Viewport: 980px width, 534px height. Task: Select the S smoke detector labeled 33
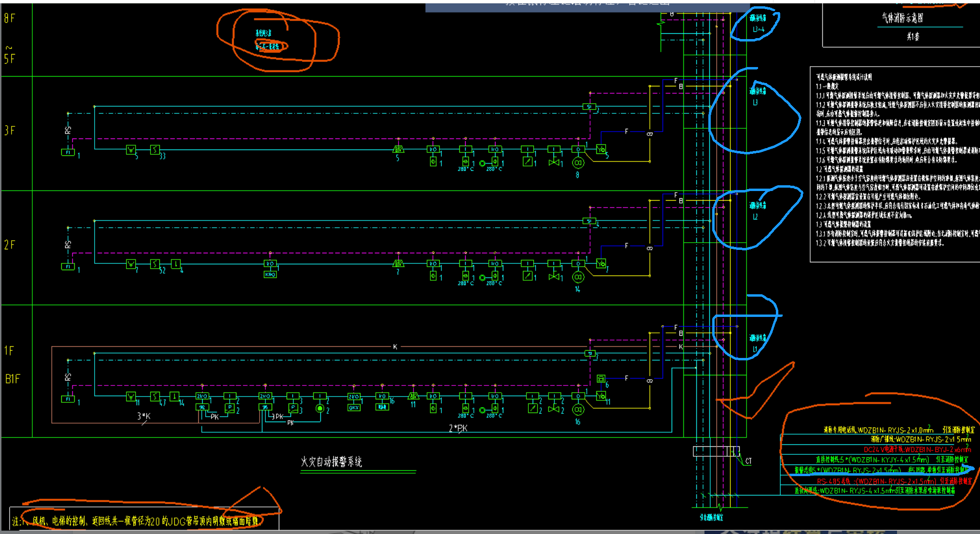(x=154, y=150)
